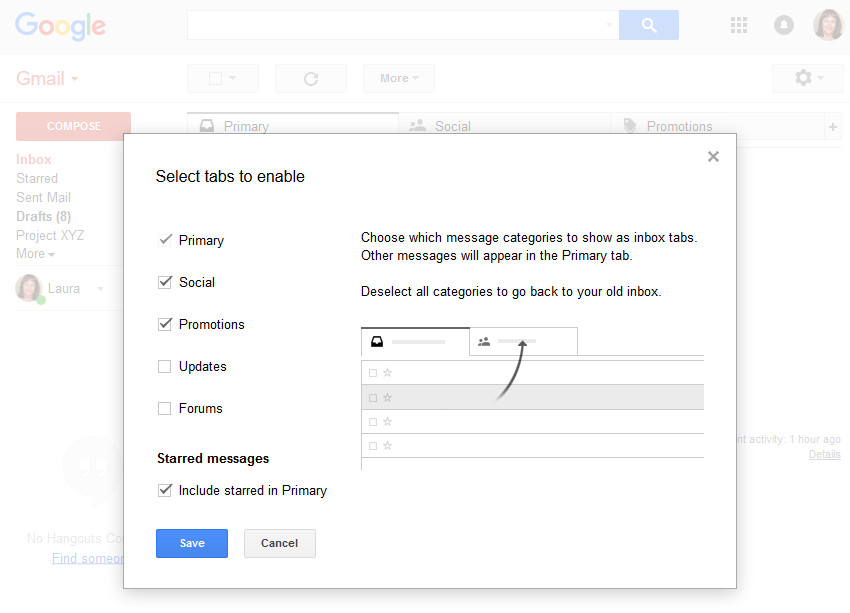Screen dimensions: 850x613
Task: Open the Gmail dropdown menu
Action: tap(47, 79)
